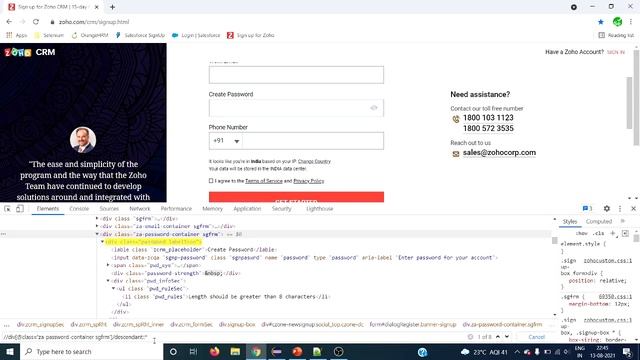Collapse the highlighted password-labelicon div
This screenshot has width=640, height=360.
102,242
